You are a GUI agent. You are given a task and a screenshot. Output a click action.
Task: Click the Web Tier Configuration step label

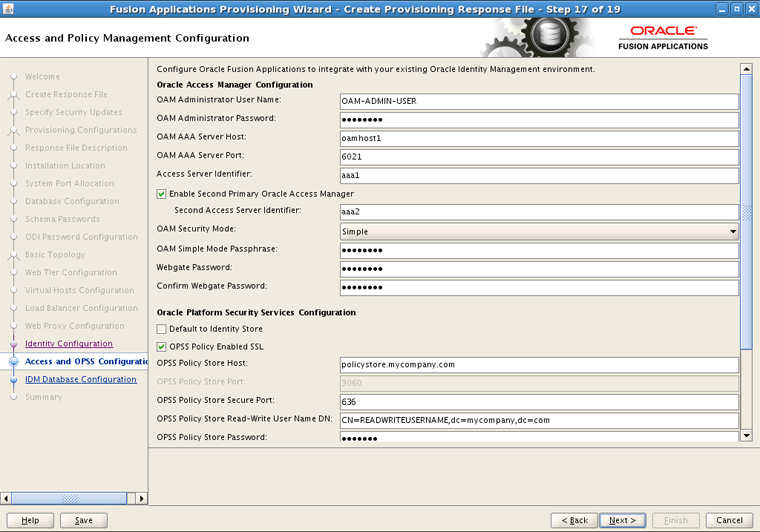71,272
